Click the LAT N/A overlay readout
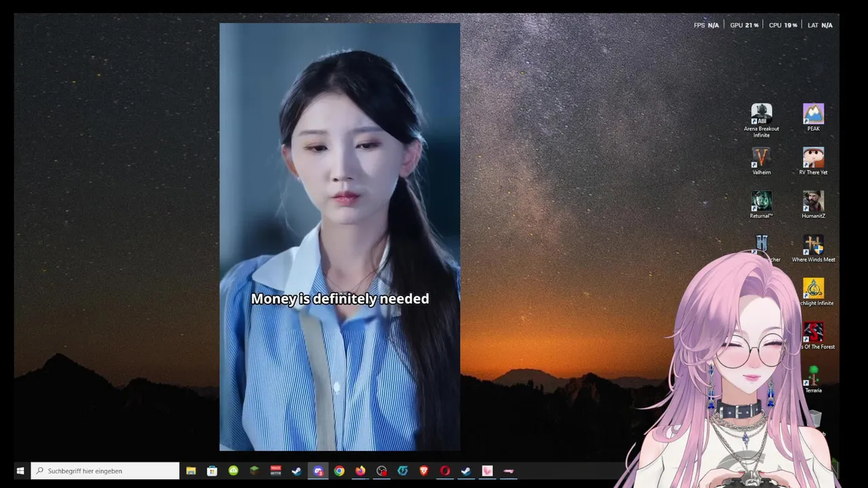 [x=820, y=25]
